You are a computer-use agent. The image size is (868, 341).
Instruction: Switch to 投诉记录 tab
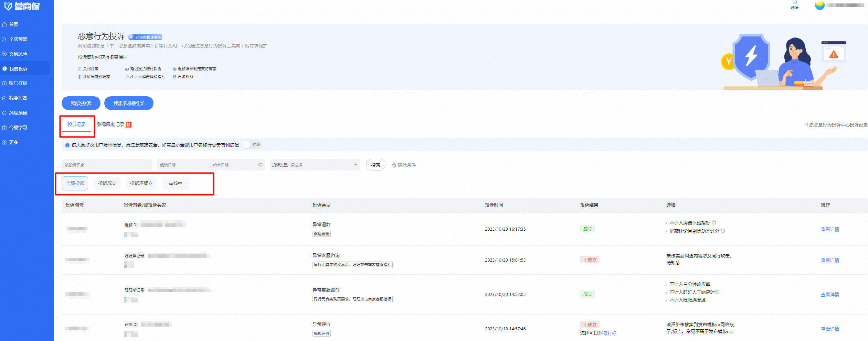76,124
